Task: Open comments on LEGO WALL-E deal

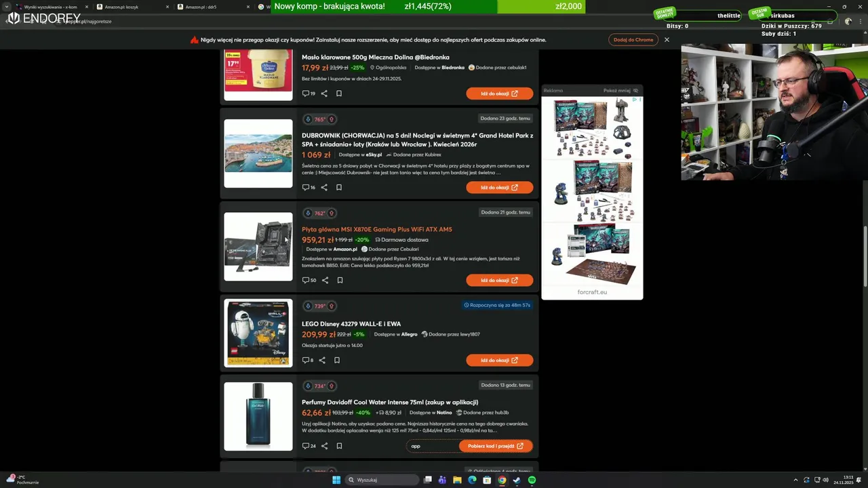Action: [x=308, y=360]
